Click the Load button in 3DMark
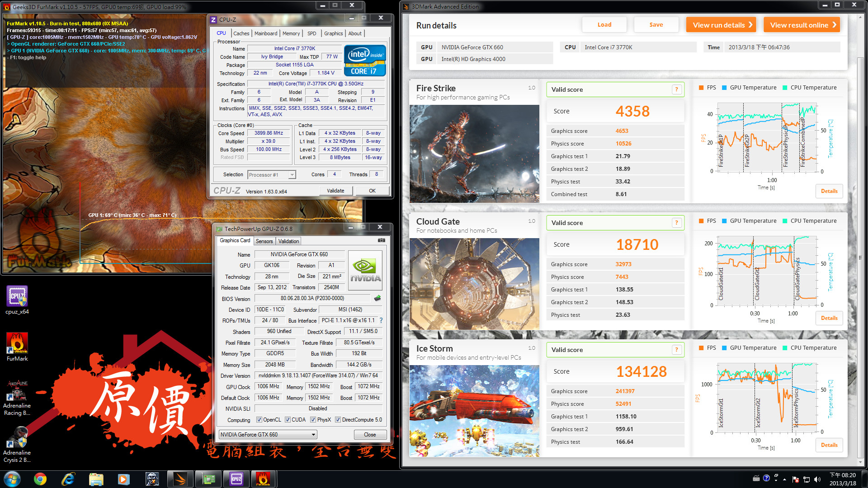868x488 pixels. point(604,25)
